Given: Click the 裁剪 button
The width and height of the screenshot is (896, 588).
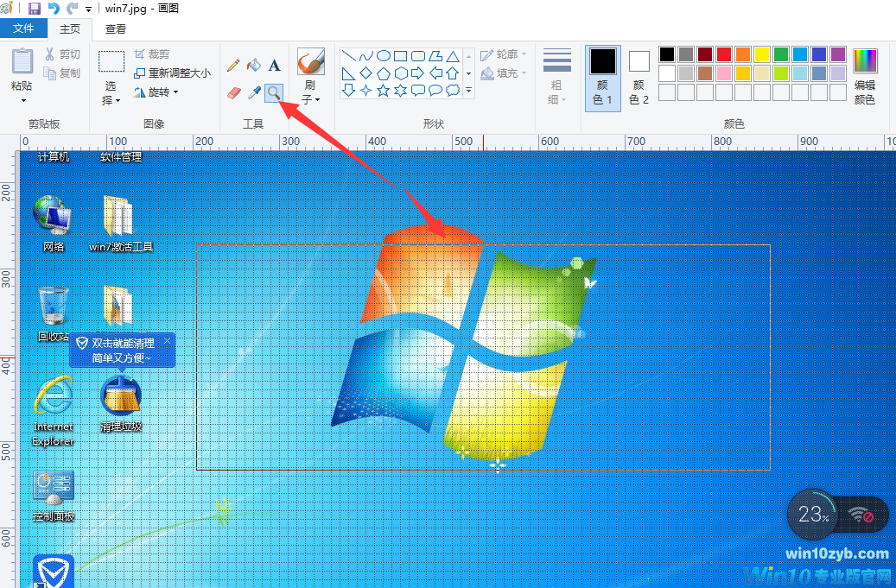Looking at the screenshot, I should click(152, 54).
